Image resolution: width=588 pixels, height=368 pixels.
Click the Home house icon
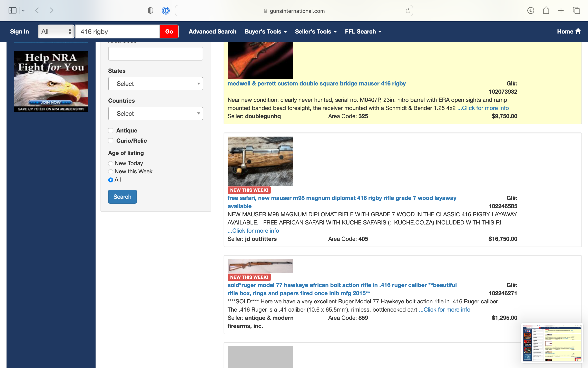[578, 31]
